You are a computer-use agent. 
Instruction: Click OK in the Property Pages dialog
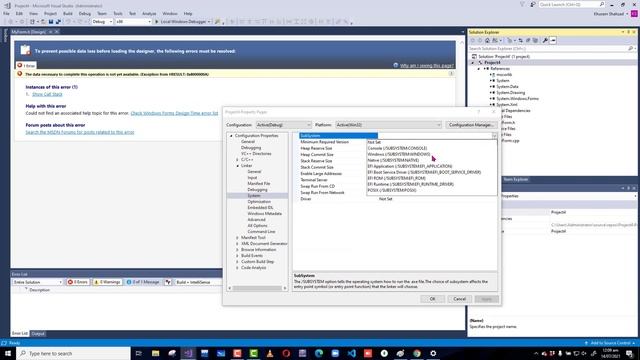(432, 299)
